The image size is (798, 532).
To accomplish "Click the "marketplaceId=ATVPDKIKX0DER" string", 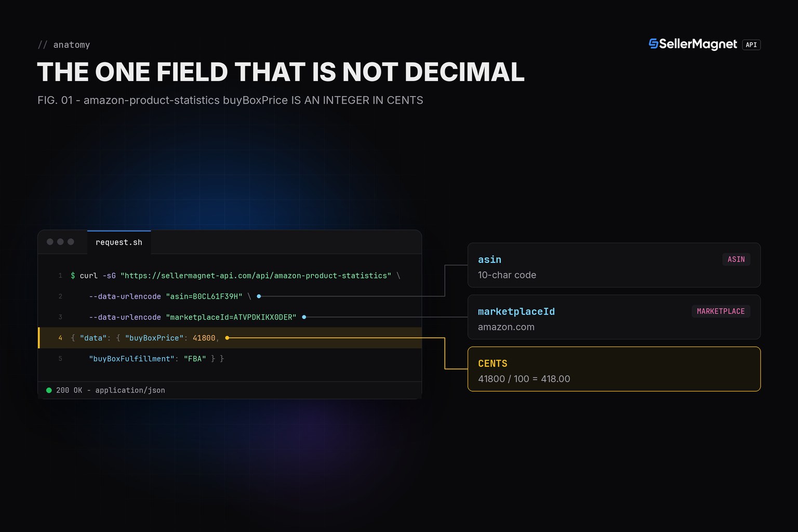I will (231, 317).
